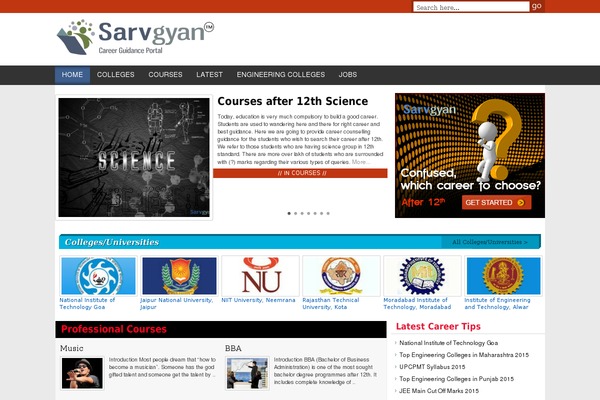Open the Jaipur National University, Jaipur link

[176, 304]
